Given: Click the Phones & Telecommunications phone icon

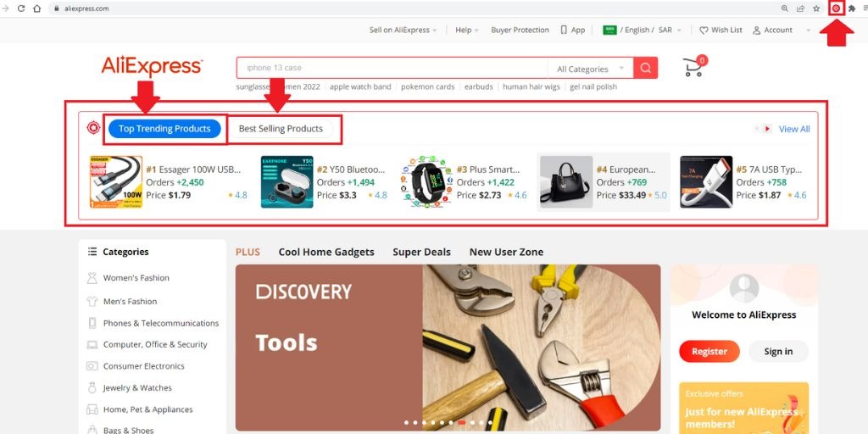Looking at the screenshot, I should point(92,323).
